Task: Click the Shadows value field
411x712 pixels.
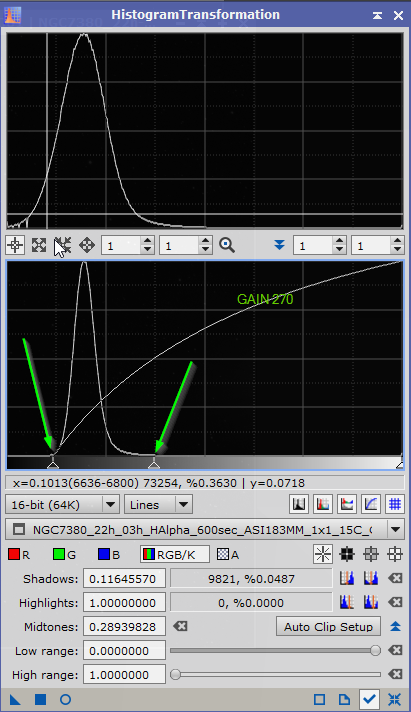Action: 124,579
